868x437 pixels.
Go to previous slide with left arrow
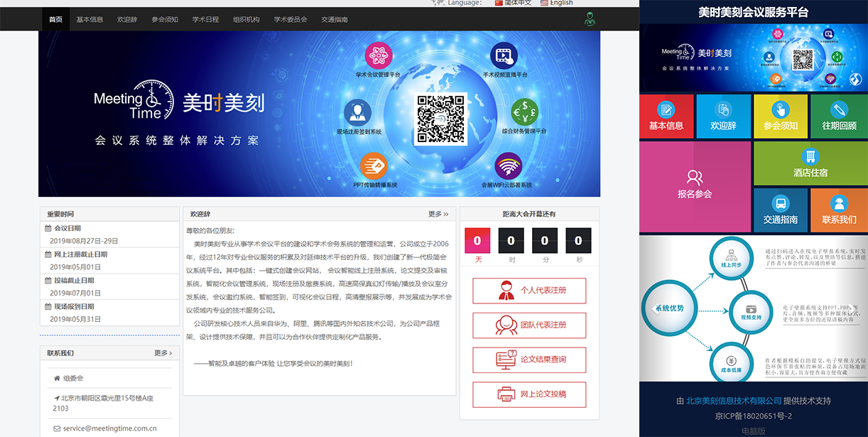click(x=655, y=308)
